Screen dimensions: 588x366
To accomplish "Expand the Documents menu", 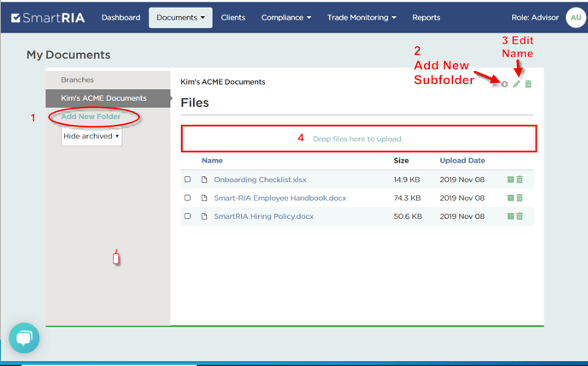I will pyautogui.click(x=180, y=18).
